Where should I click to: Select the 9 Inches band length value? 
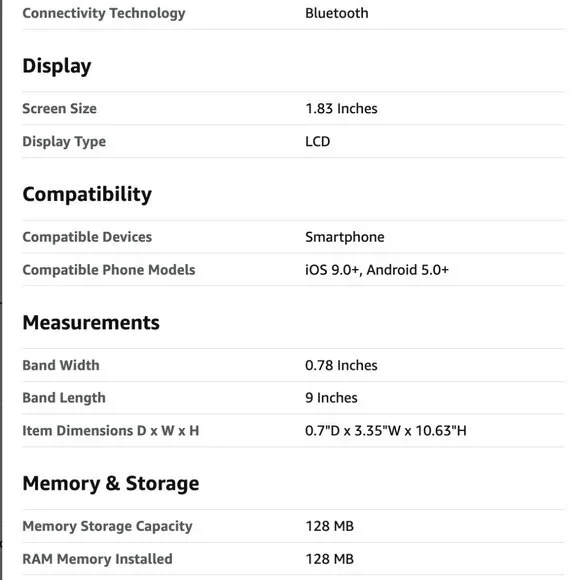(x=331, y=398)
